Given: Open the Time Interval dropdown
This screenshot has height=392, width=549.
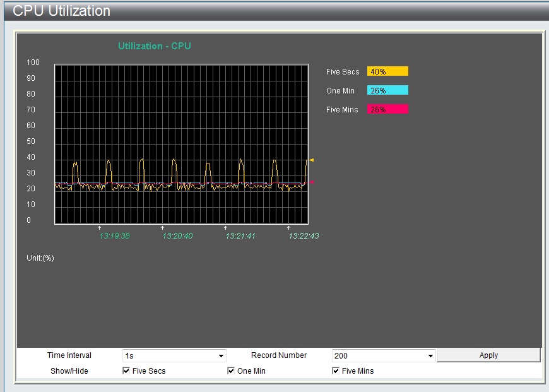Looking at the screenshot, I should coord(174,356).
